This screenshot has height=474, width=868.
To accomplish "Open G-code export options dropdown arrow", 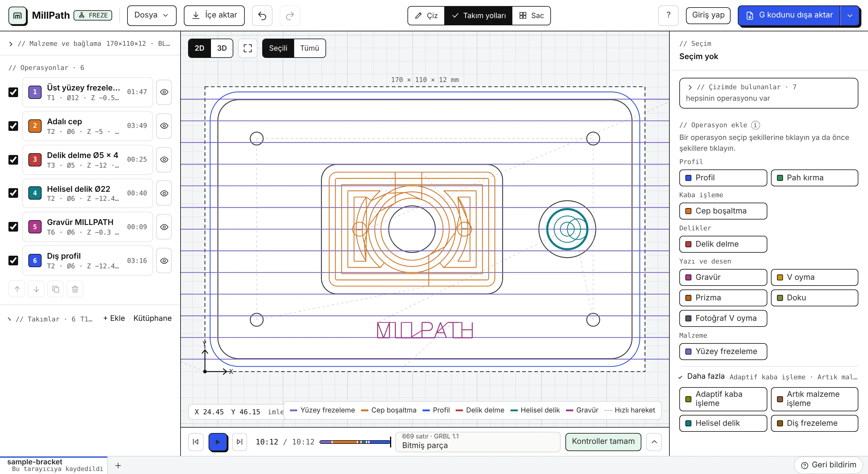I will click(850, 15).
